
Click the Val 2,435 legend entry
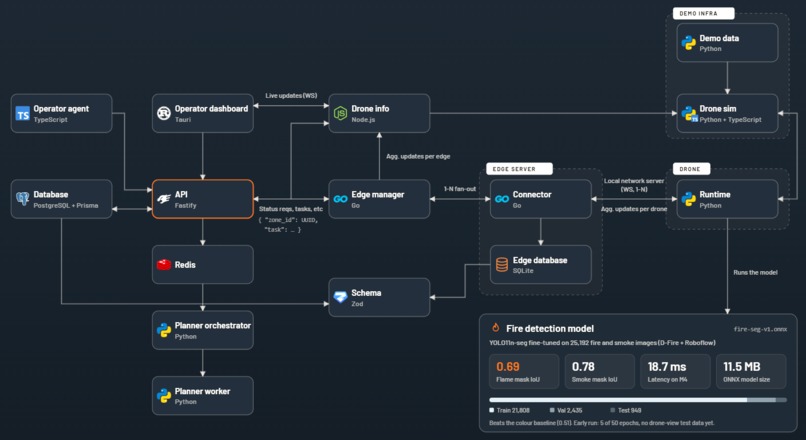point(566,410)
